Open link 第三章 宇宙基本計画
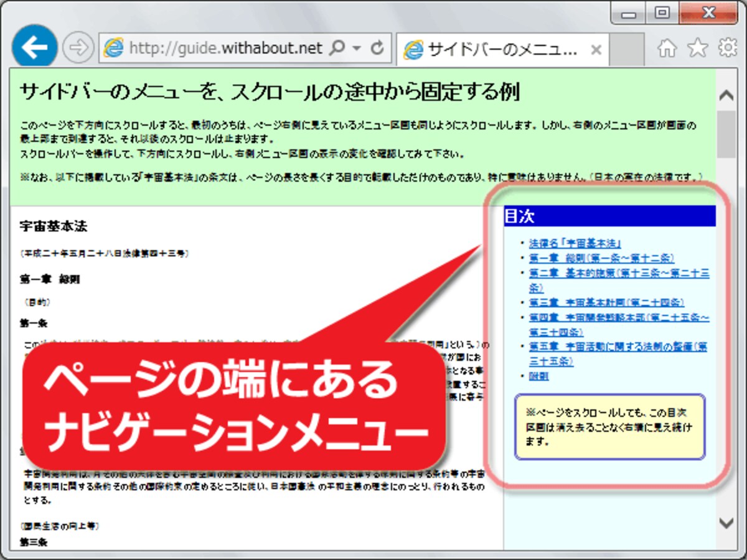Screen dimensions: 747x560 coord(606,303)
